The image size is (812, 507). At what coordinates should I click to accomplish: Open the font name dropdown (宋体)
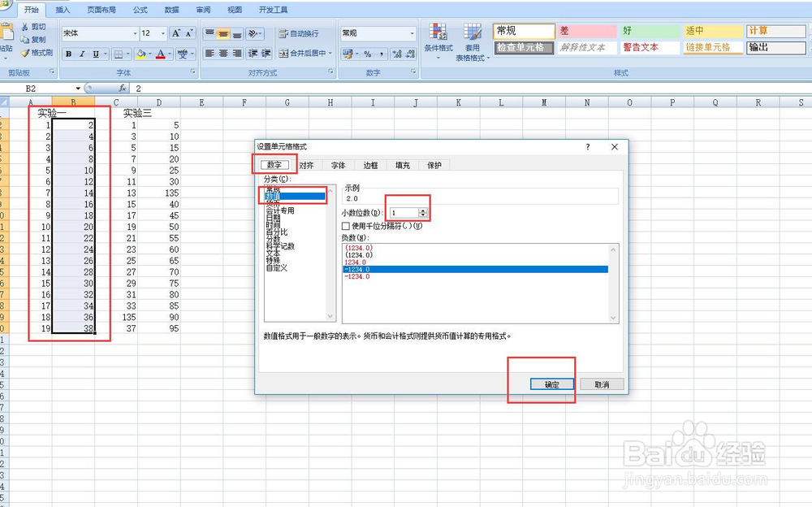[135, 33]
